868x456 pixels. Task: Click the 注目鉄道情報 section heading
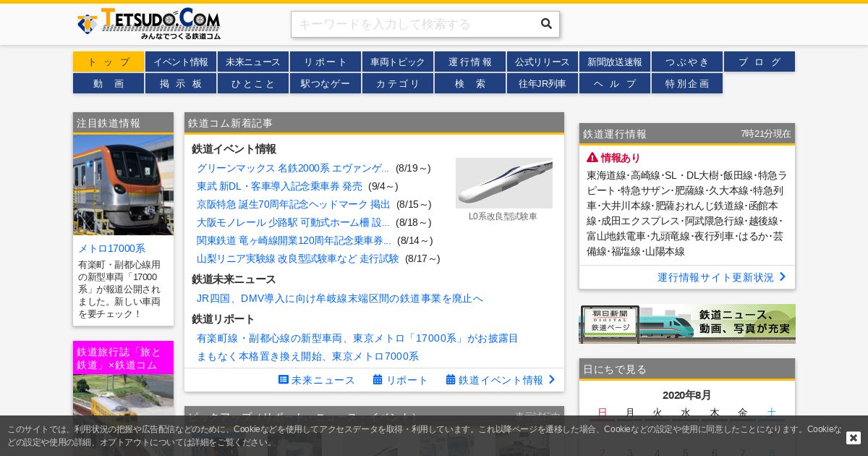[x=109, y=123]
